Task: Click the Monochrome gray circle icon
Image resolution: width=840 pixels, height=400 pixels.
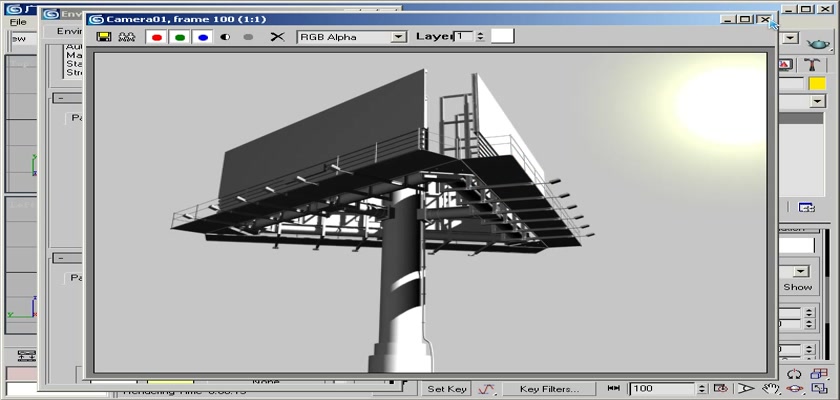Action: coord(248,37)
